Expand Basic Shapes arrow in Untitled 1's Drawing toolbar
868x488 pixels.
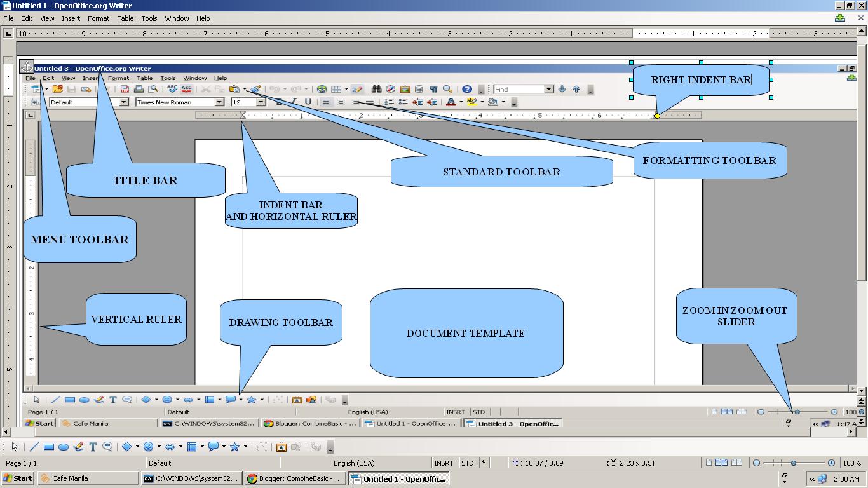(137, 447)
